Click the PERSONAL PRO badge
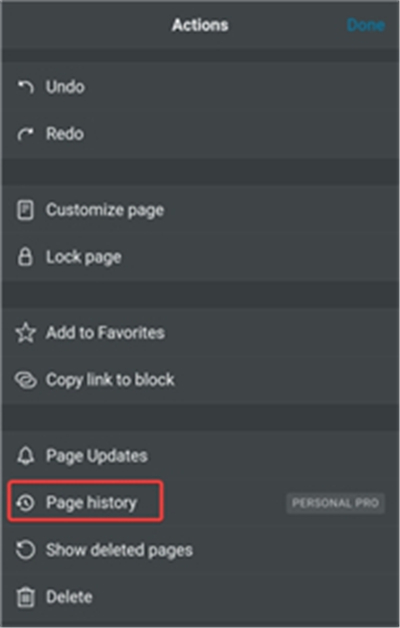The width and height of the screenshot is (400, 628). tap(336, 503)
